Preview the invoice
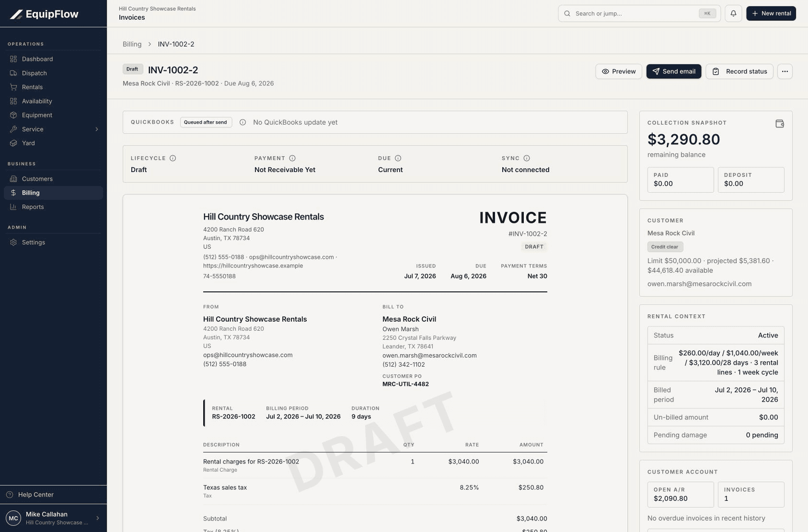 tap(619, 71)
